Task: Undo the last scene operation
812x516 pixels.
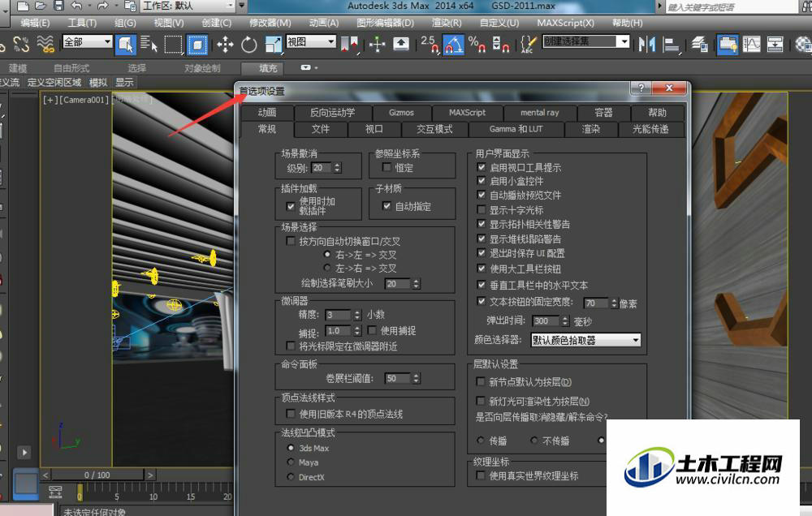Action: tap(76, 6)
